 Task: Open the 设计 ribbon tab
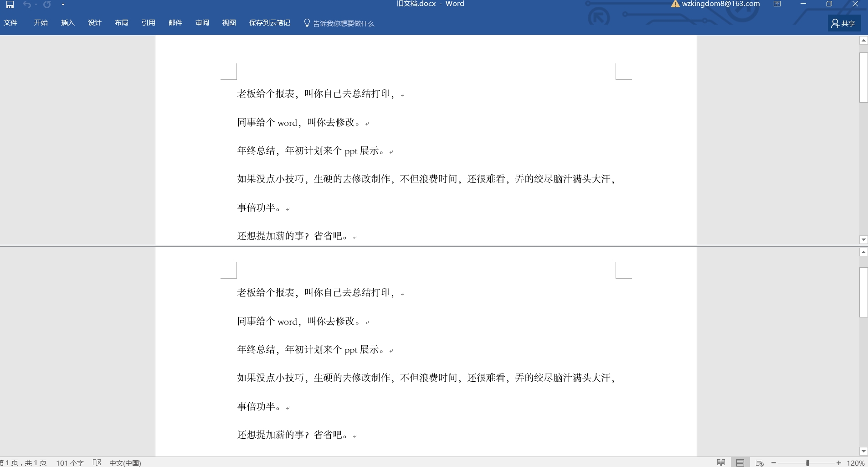[94, 22]
